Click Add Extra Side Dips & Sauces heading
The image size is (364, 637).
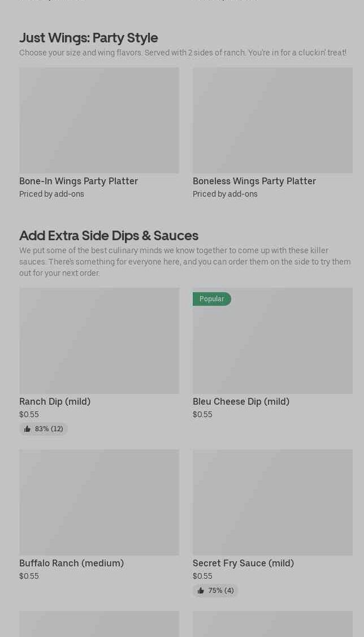pyautogui.click(x=109, y=236)
